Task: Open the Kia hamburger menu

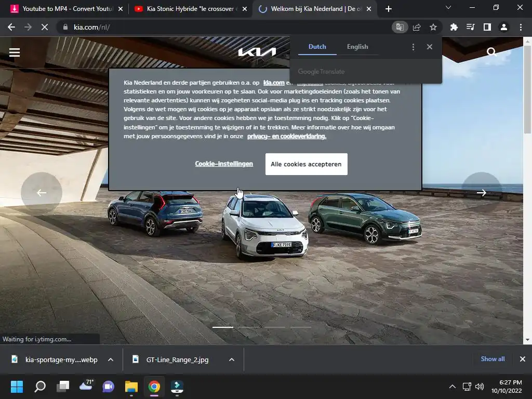Action: (14, 52)
